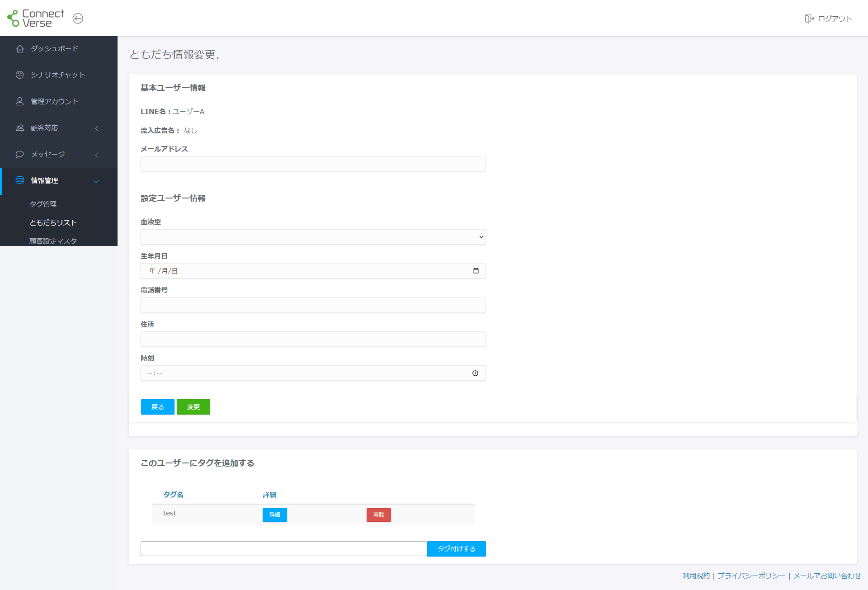Open the calendar picker in 生年月日
This screenshot has width=868, height=590.
476,271
